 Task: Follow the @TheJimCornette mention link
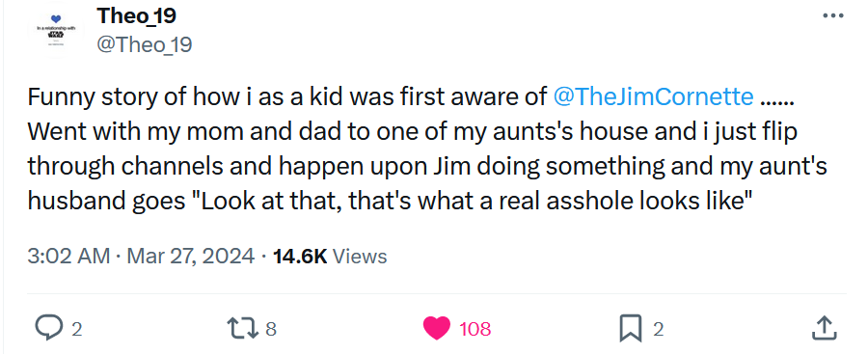tap(653, 97)
